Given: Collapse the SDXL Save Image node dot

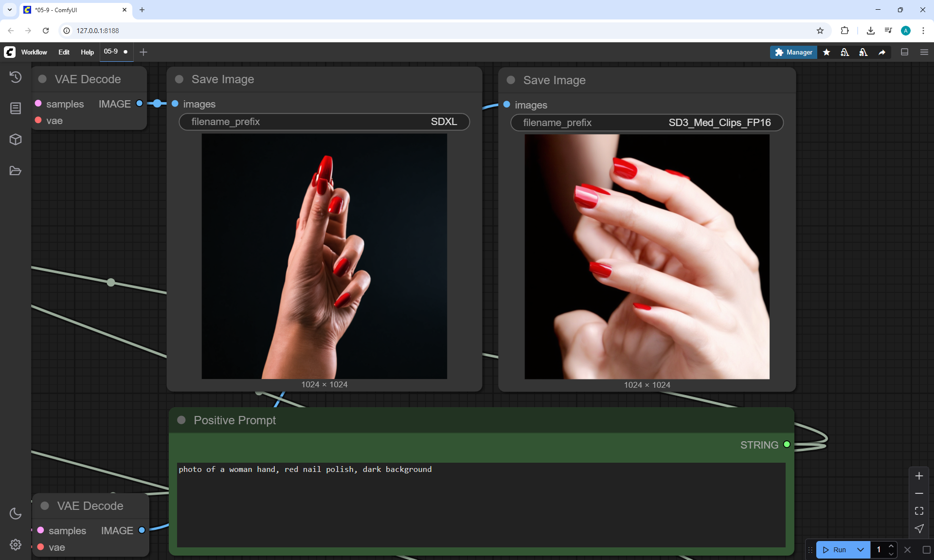Looking at the screenshot, I should 179,79.
